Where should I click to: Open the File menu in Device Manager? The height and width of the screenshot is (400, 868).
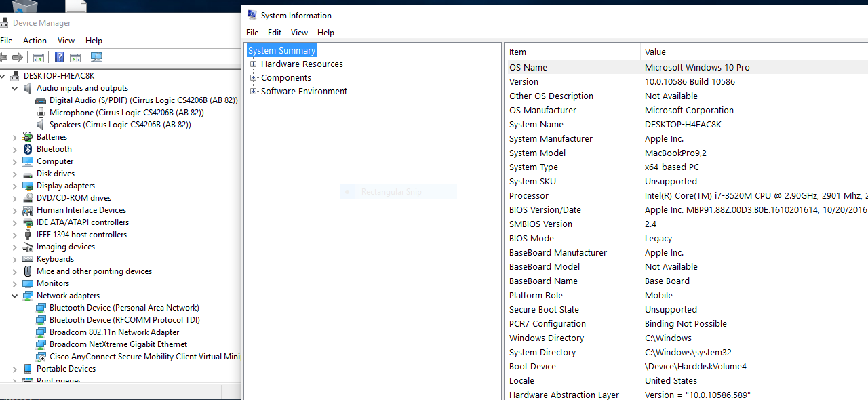point(6,41)
